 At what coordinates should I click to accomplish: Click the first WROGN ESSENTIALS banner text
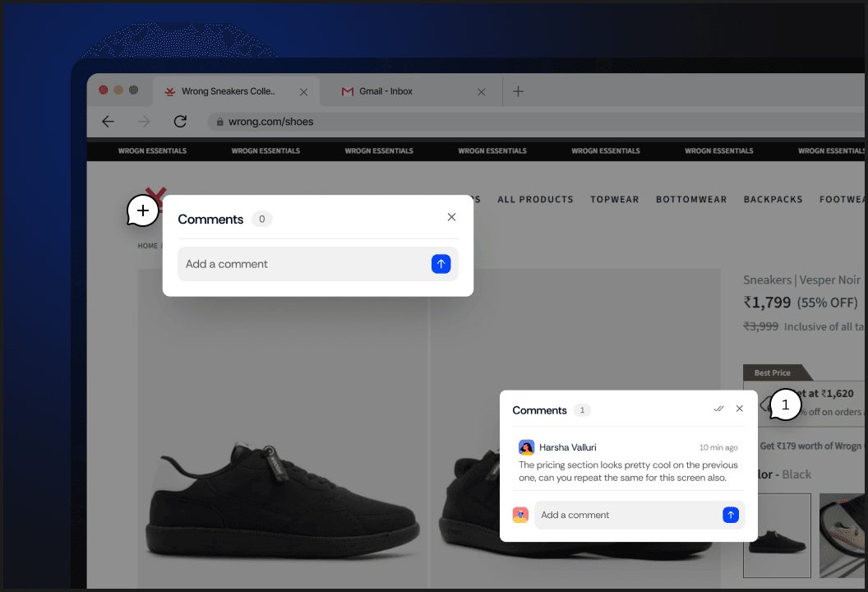pyautogui.click(x=152, y=150)
